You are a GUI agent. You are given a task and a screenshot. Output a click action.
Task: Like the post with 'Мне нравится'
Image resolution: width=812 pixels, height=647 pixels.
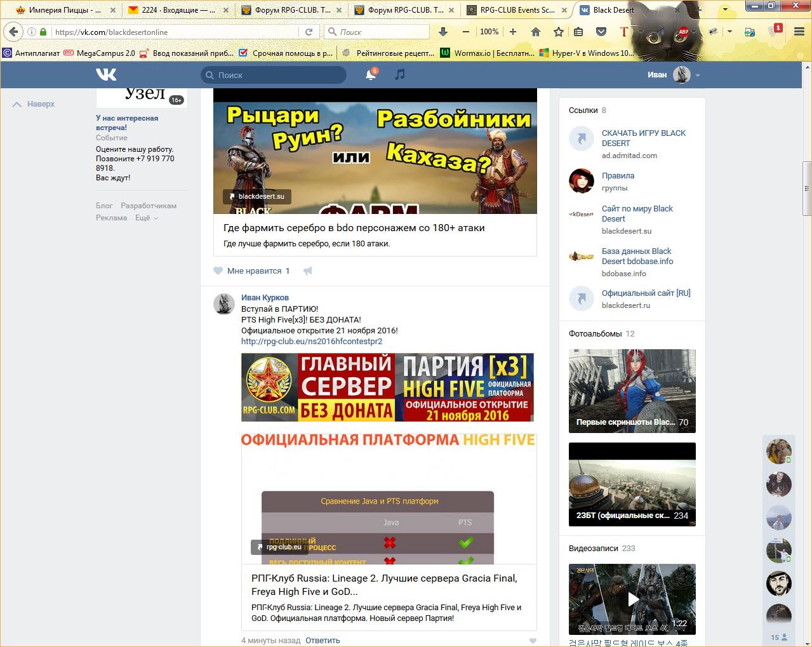pyautogui.click(x=253, y=271)
